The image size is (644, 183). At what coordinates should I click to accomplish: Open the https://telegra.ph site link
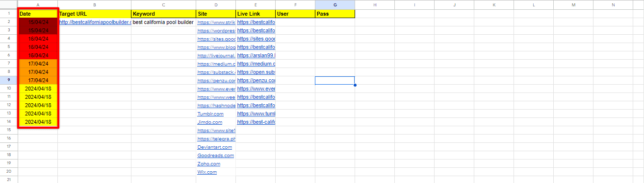(x=216, y=139)
